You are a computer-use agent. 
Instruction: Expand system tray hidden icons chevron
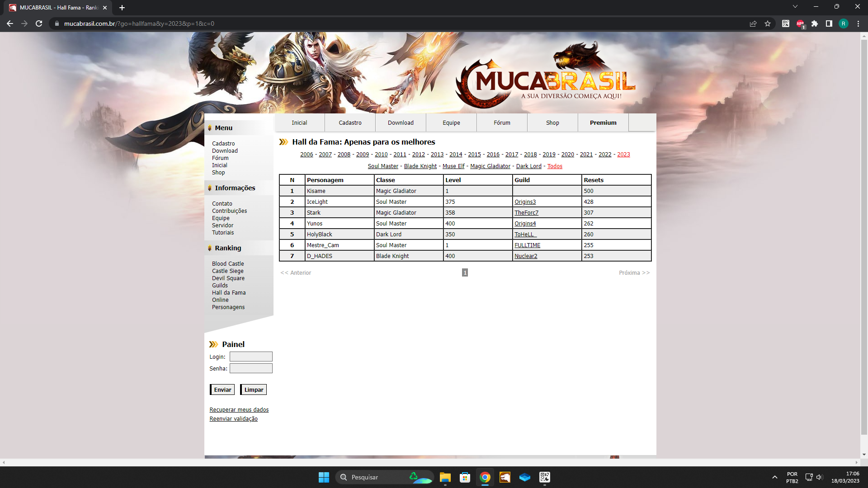(x=774, y=477)
